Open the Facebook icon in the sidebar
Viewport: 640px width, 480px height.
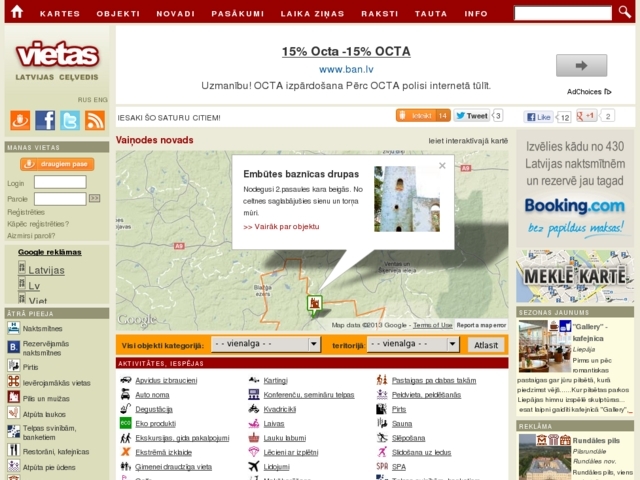pos(45,120)
